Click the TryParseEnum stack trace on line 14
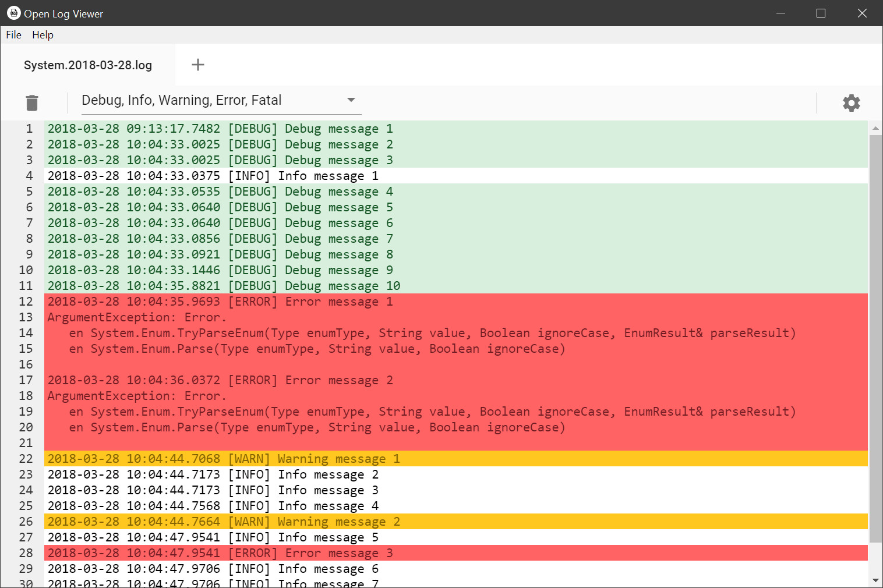The width and height of the screenshot is (883, 588). [x=432, y=333]
